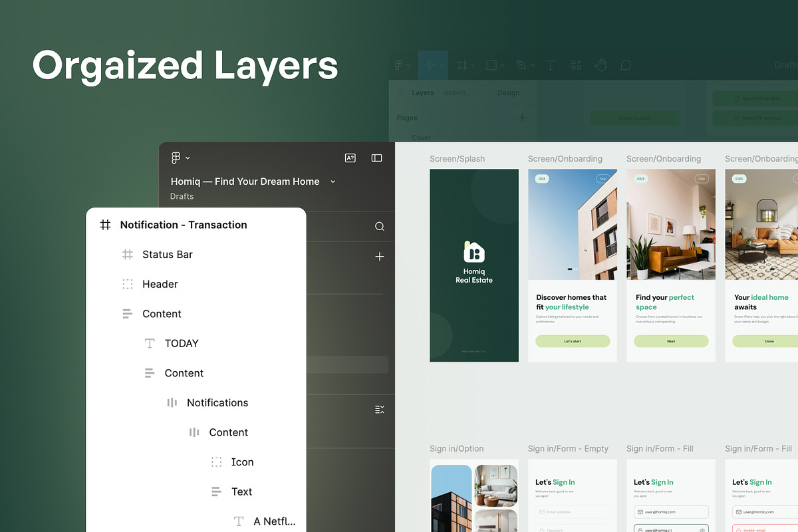Select the Rectangle shape tool

(491, 65)
